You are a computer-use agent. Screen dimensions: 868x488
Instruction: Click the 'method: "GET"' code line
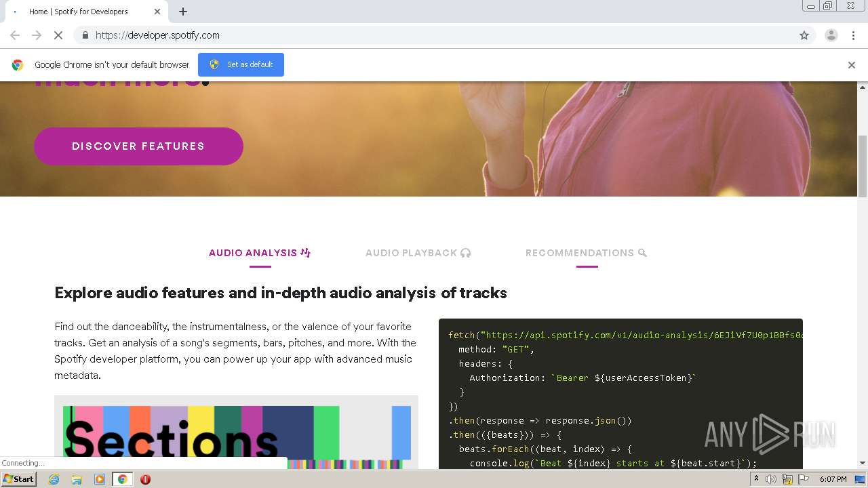tap(496, 349)
